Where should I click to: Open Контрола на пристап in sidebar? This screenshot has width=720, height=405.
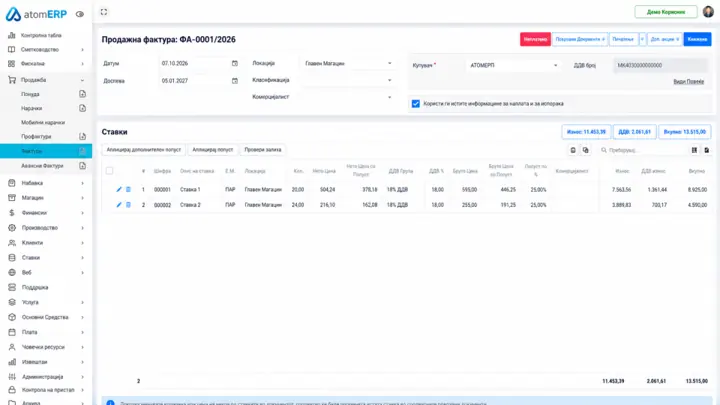coord(48,390)
